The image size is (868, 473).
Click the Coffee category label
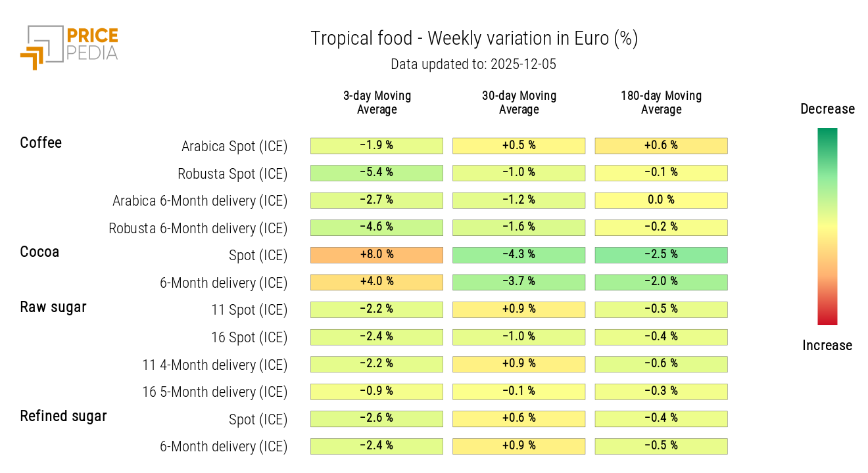coord(41,143)
